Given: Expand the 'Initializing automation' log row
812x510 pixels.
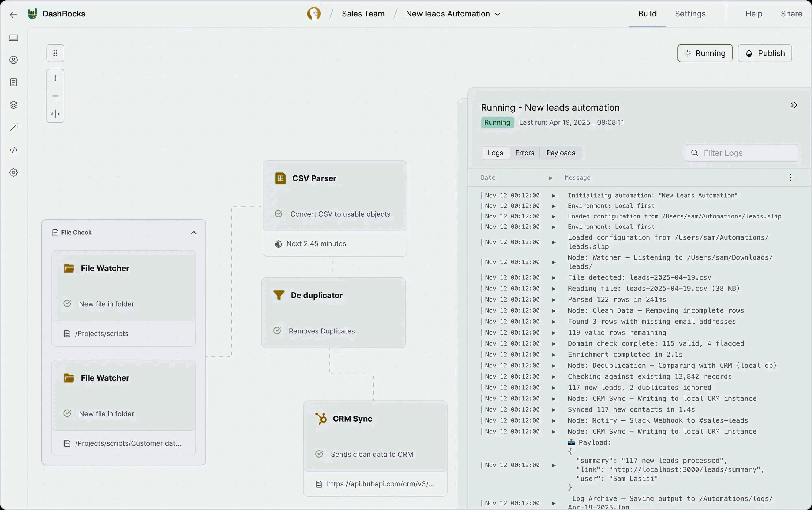Looking at the screenshot, I should (x=554, y=196).
